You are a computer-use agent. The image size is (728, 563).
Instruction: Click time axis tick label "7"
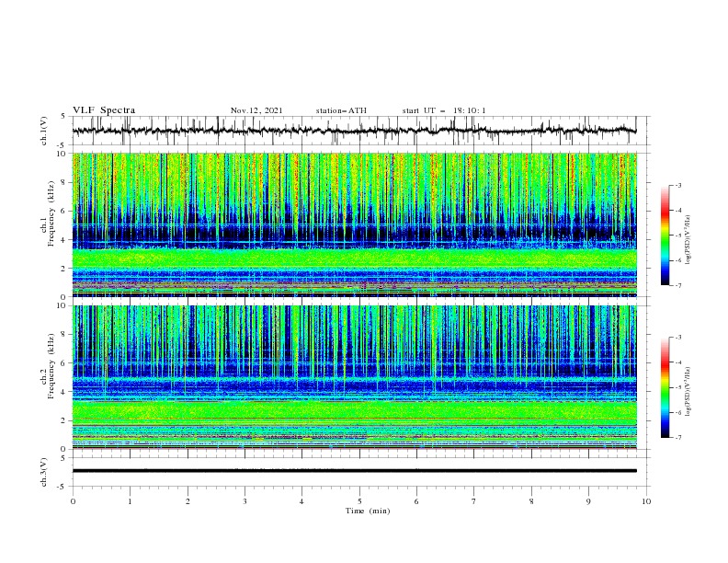(474, 501)
